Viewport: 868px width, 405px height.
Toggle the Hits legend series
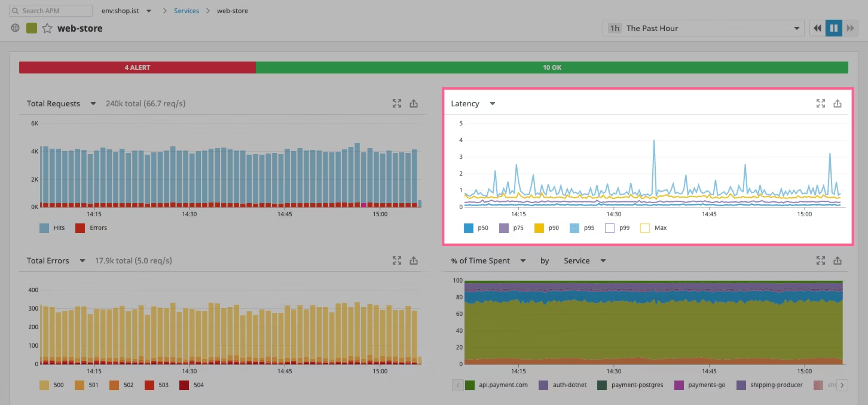[52, 228]
